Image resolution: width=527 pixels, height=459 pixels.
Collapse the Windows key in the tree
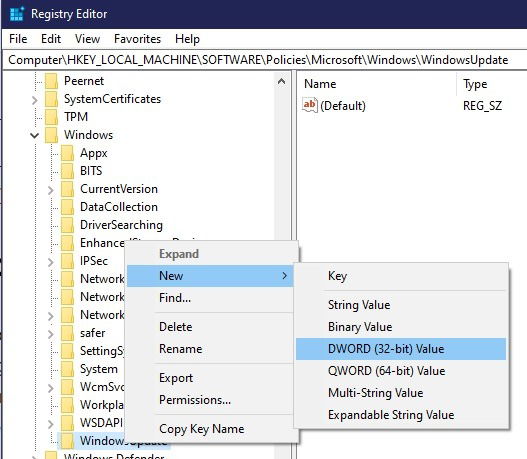[35, 135]
